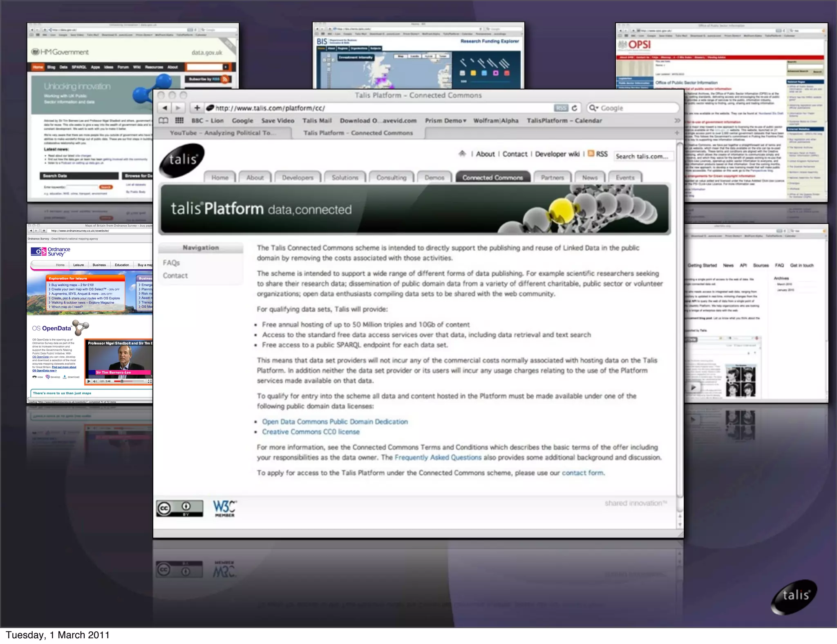The height and width of the screenshot is (644, 837).
Task: Click the Talis home icon
Action: click(462, 154)
